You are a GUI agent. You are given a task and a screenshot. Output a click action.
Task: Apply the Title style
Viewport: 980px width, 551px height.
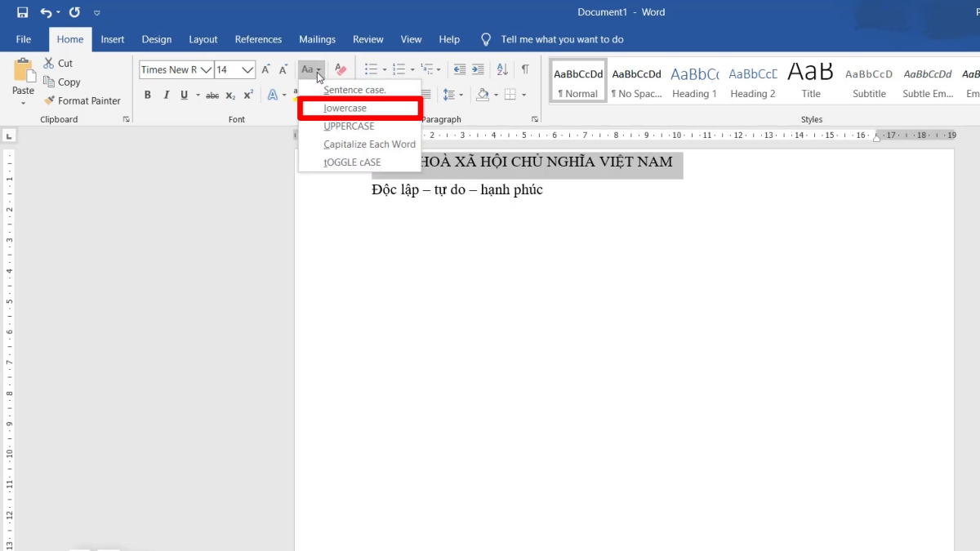click(811, 81)
